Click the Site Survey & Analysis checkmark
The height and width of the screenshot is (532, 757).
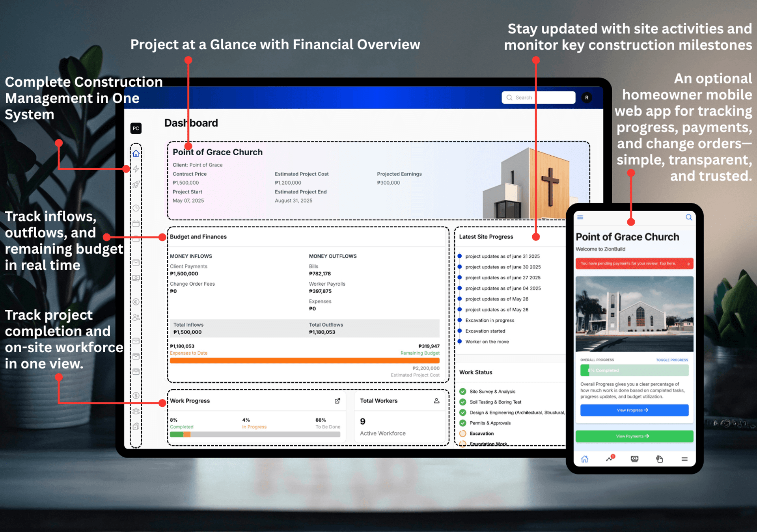pos(463,391)
